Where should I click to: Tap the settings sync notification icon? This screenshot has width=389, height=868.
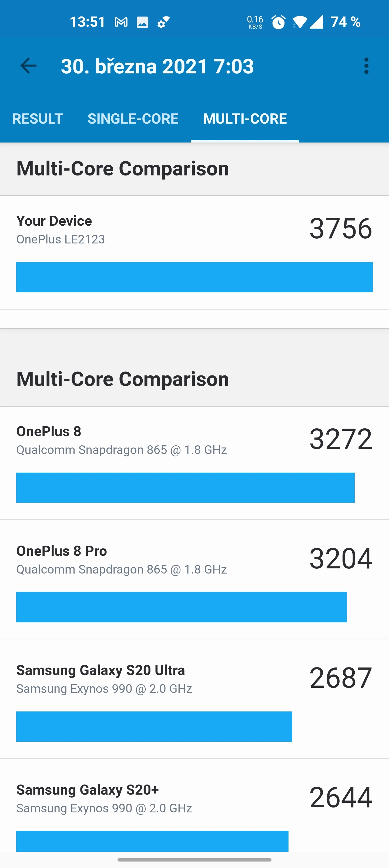tap(164, 22)
